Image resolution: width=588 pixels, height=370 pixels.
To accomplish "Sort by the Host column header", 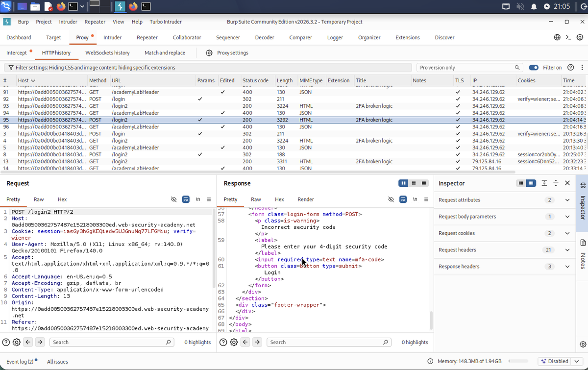I will (x=26, y=80).
